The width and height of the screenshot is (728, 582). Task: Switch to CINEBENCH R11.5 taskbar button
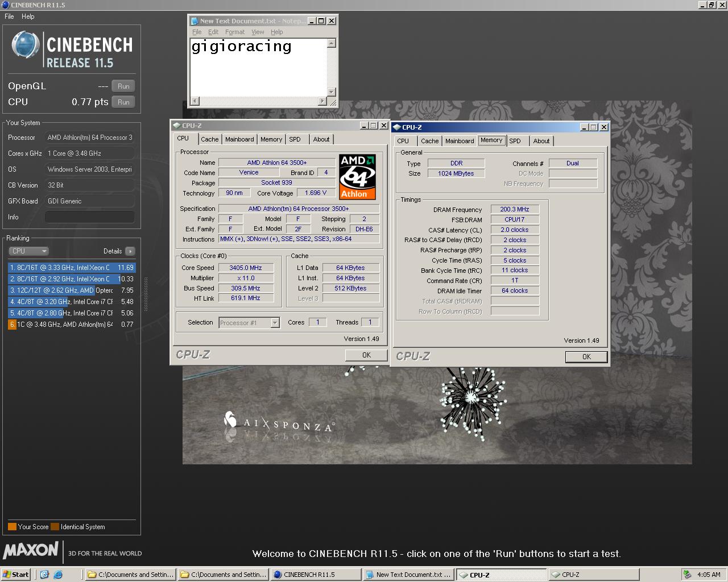[x=316, y=575]
